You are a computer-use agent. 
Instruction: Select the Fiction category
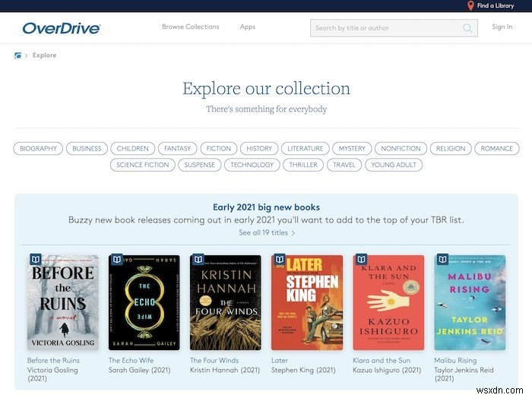tap(219, 148)
